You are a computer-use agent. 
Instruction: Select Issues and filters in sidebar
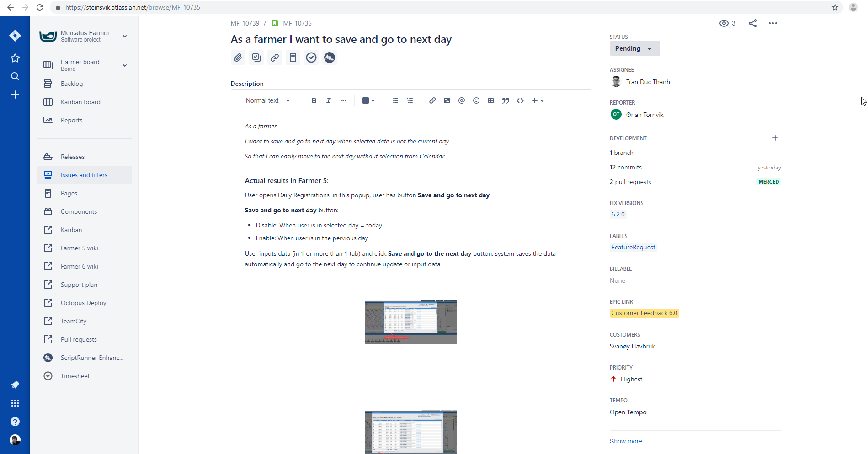coord(85,175)
